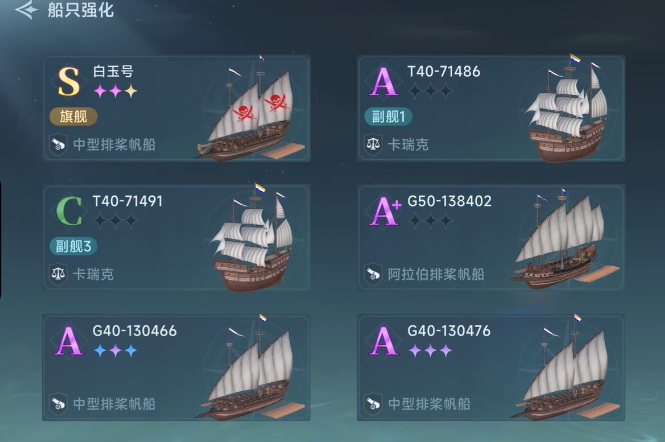Click the A grade badge of G40-130476

[x=383, y=341]
